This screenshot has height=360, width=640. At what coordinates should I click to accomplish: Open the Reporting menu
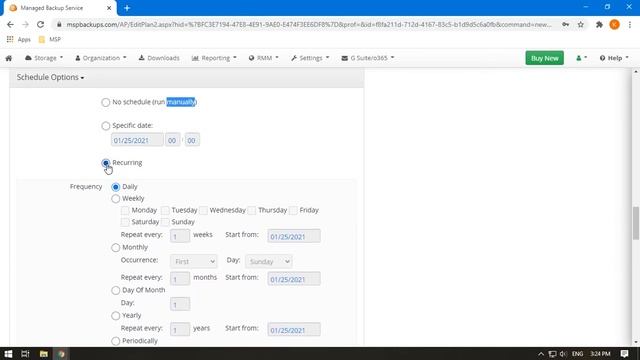click(214, 58)
